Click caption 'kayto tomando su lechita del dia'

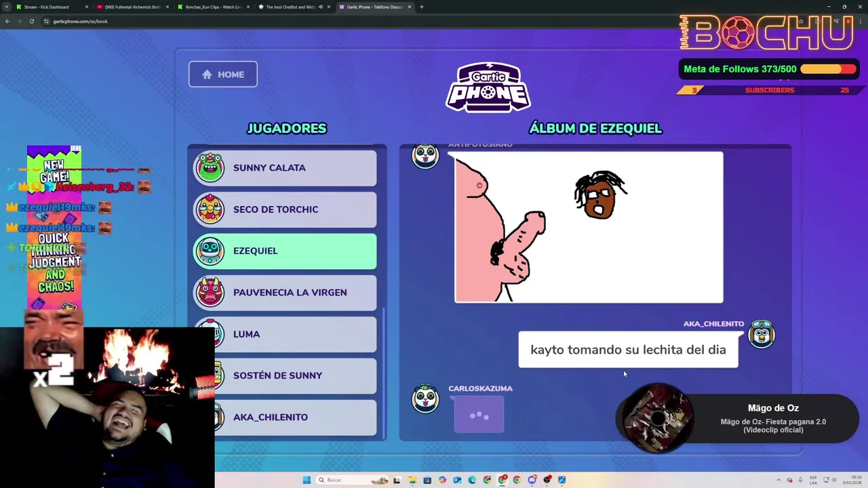click(x=628, y=350)
